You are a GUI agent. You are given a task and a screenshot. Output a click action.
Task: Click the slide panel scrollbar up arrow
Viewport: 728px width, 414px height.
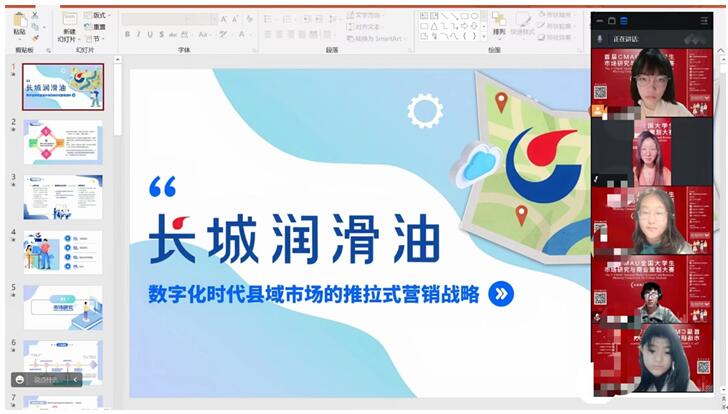click(x=117, y=59)
